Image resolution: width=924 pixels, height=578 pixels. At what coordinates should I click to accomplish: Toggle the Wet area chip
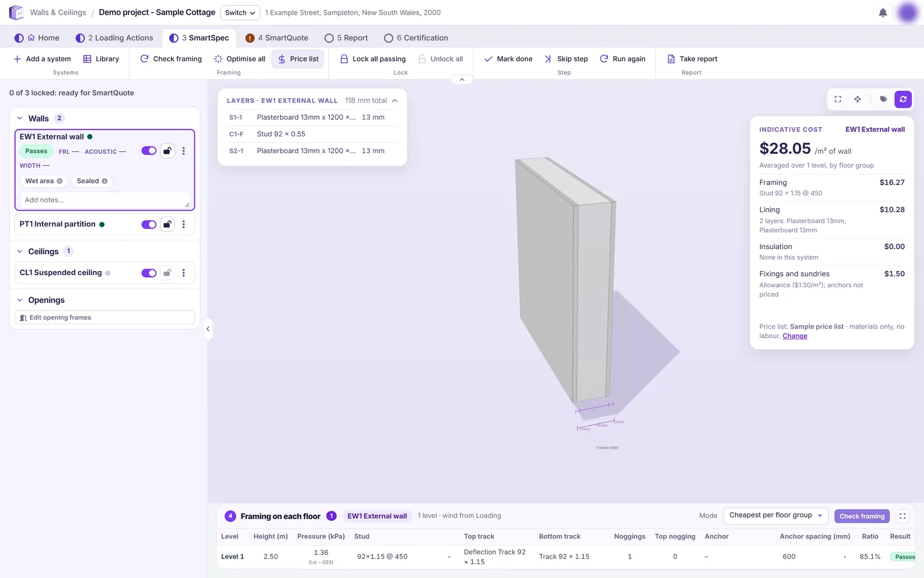tap(44, 181)
